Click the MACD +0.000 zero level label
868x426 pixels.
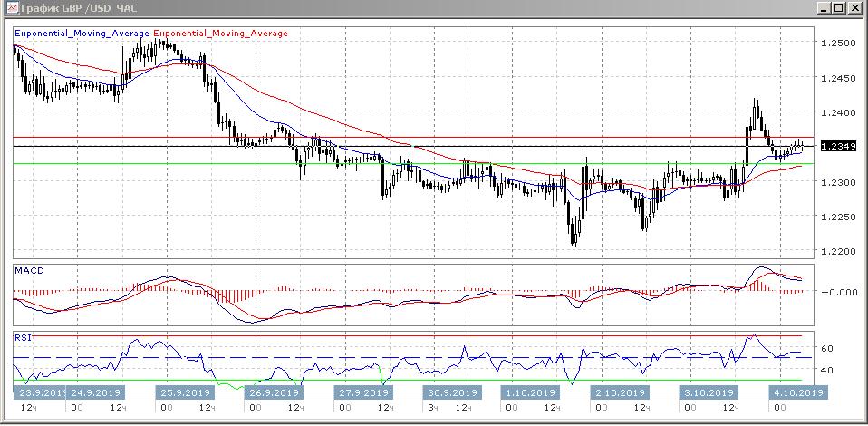(x=839, y=292)
